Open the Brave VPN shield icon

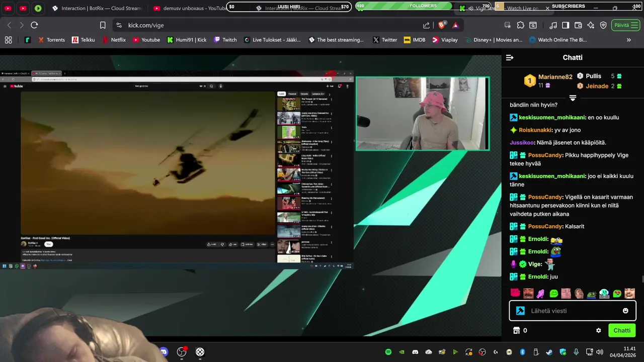pyautogui.click(x=603, y=25)
